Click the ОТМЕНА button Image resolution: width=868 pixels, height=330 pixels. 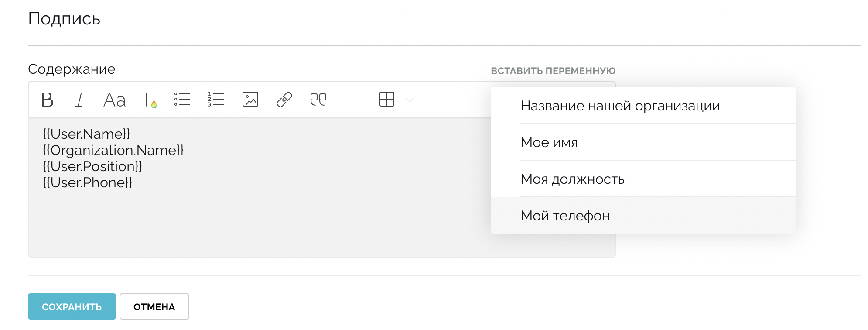154,306
